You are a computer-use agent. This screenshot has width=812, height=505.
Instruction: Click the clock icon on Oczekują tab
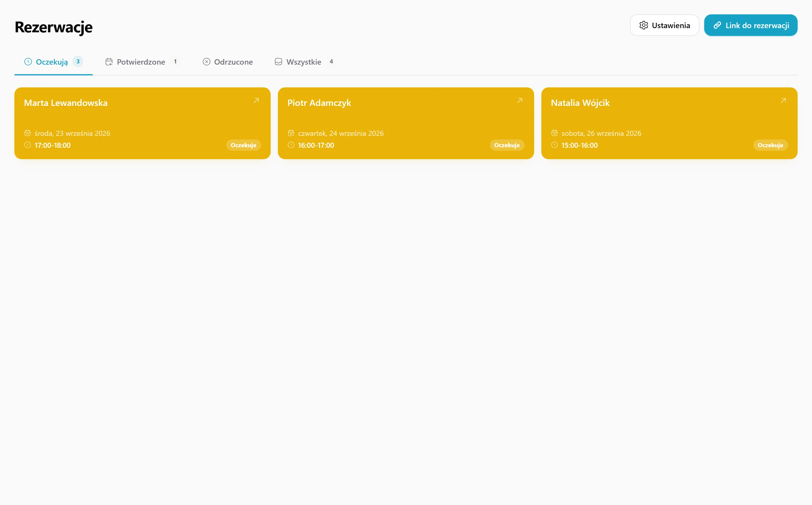[x=28, y=62]
